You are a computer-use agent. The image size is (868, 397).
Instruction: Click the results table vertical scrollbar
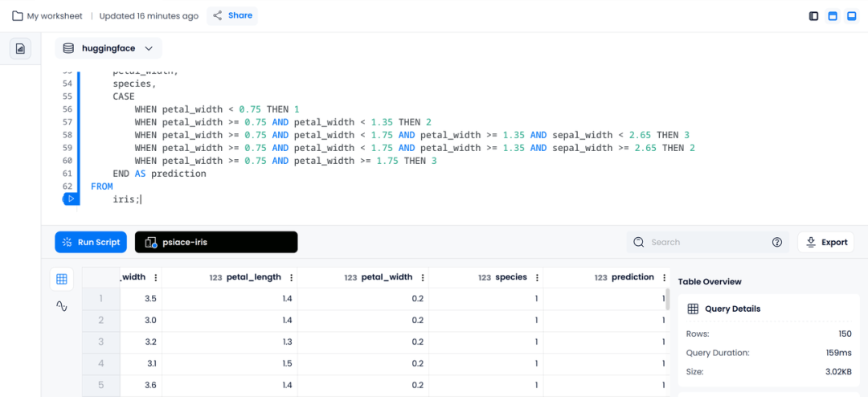(x=668, y=300)
